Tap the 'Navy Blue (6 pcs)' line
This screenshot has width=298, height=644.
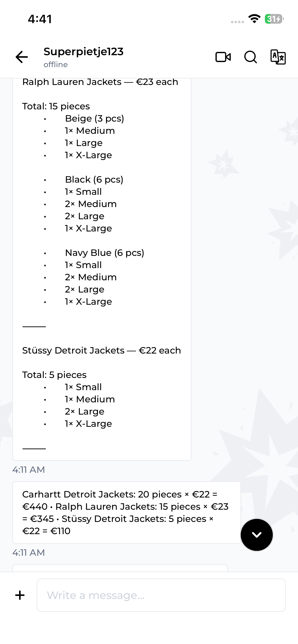(x=104, y=253)
